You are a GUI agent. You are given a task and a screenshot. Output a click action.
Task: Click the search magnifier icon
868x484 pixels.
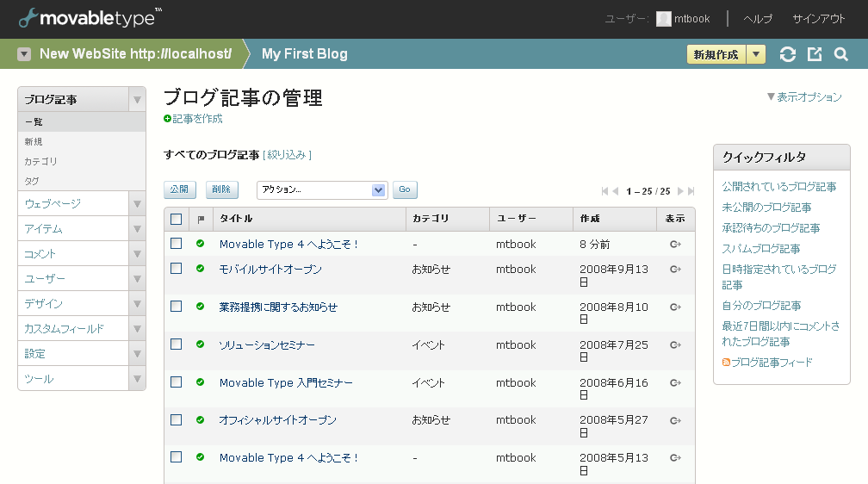click(x=840, y=54)
